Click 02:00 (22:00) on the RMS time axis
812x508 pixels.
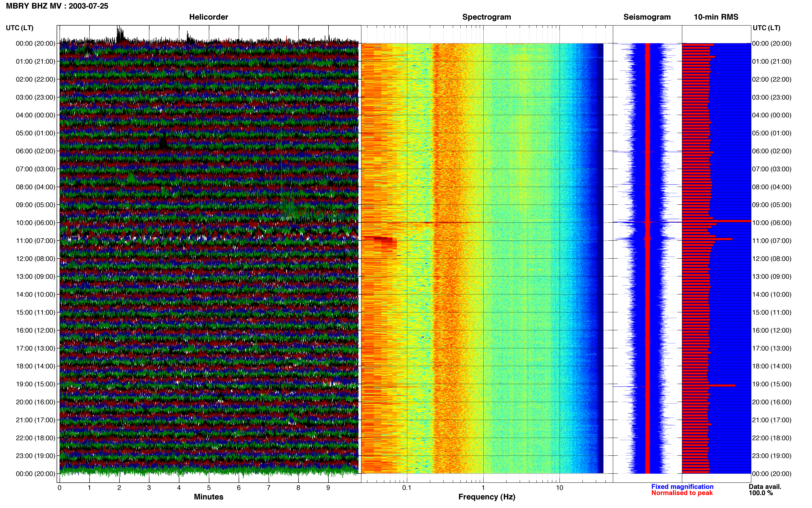[x=772, y=80]
